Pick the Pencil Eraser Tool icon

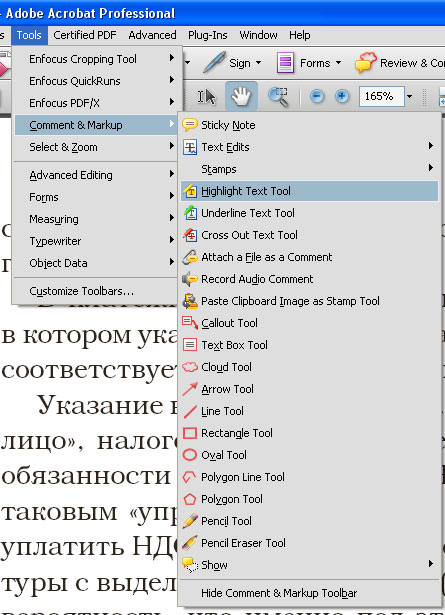[190, 542]
